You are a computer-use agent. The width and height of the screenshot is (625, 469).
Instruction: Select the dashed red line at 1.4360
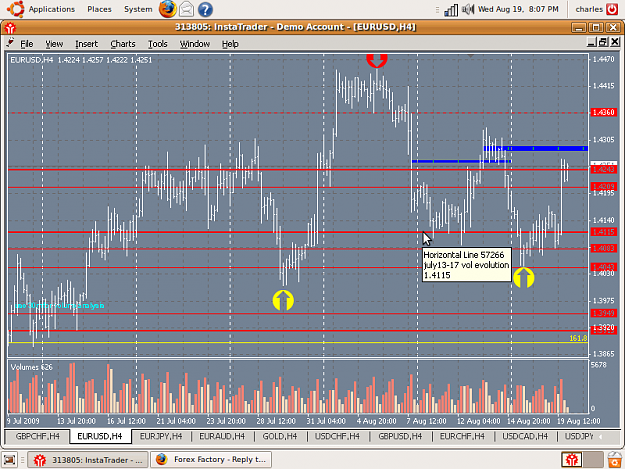click(298, 113)
